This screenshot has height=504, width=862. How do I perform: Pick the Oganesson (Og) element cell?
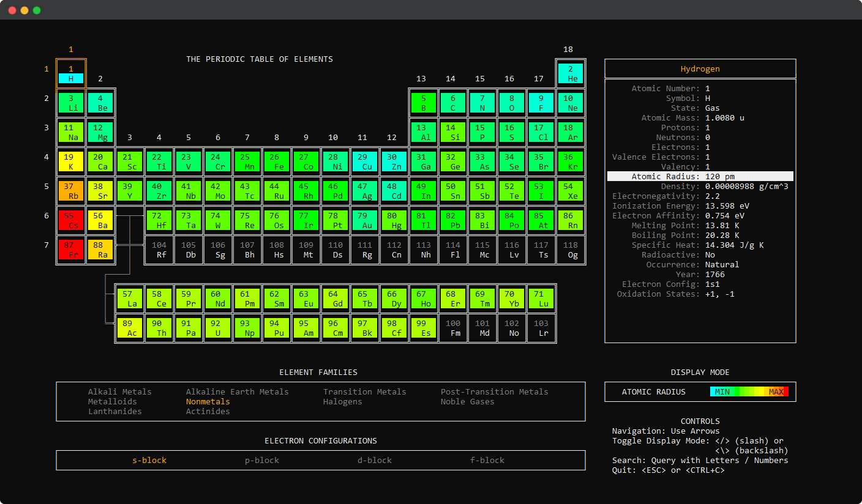tap(571, 250)
